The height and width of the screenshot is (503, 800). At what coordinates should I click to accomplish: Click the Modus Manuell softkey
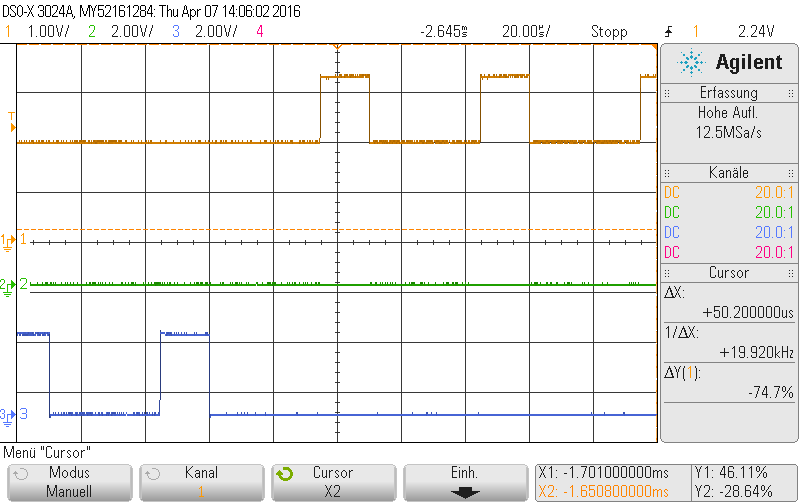pyautogui.click(x=69, y=482)
